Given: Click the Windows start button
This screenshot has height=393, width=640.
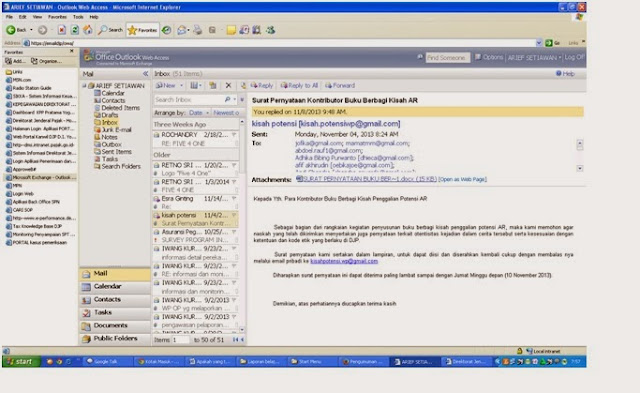Looking at the screenshot, I should click(21, 362).
